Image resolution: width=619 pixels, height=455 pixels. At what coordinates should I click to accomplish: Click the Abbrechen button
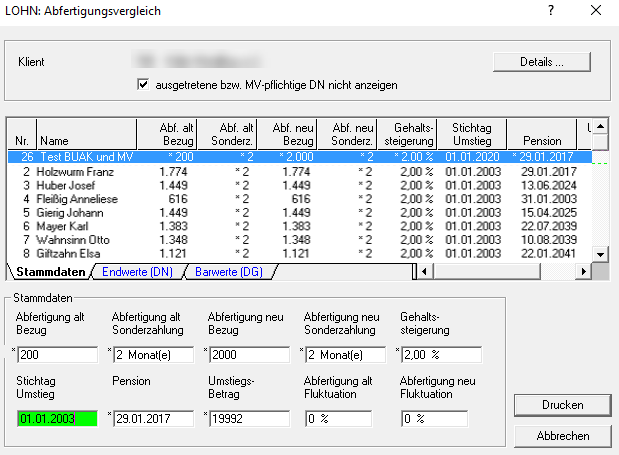click(x=563, y=436)
